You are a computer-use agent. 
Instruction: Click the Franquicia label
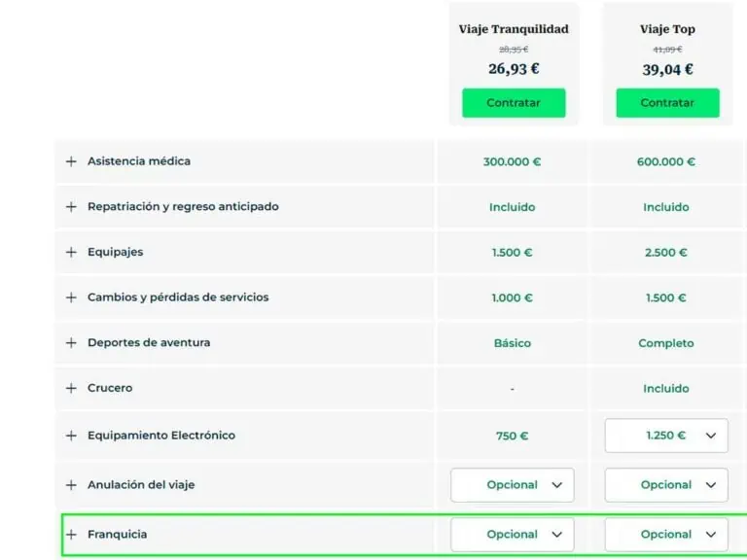pyautogui.click(x=117, y=535)
